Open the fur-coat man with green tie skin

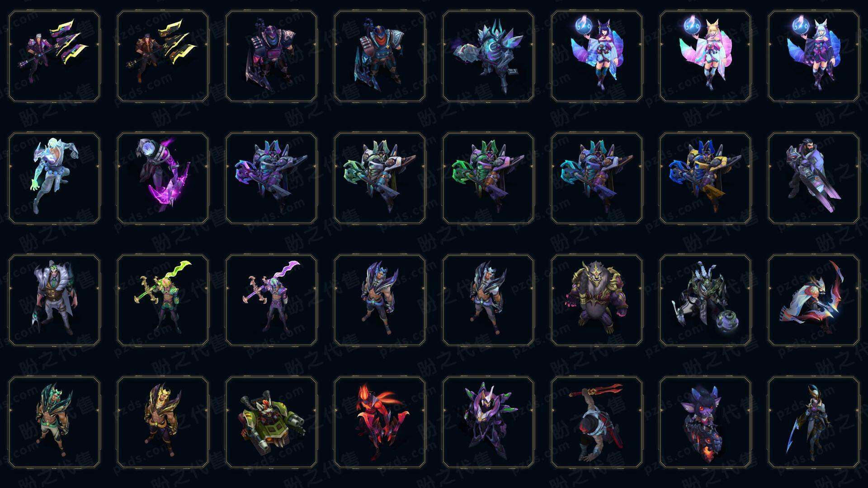coord(54,300)
